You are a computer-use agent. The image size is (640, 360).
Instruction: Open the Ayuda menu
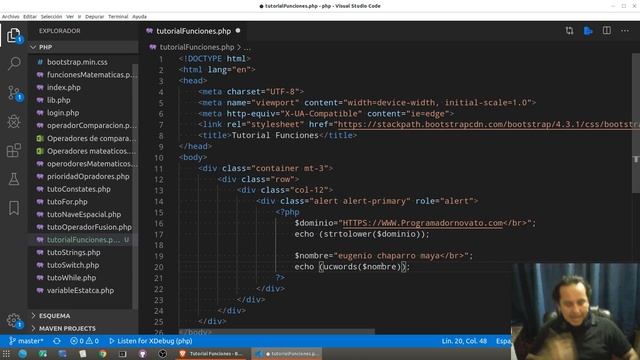139,17
